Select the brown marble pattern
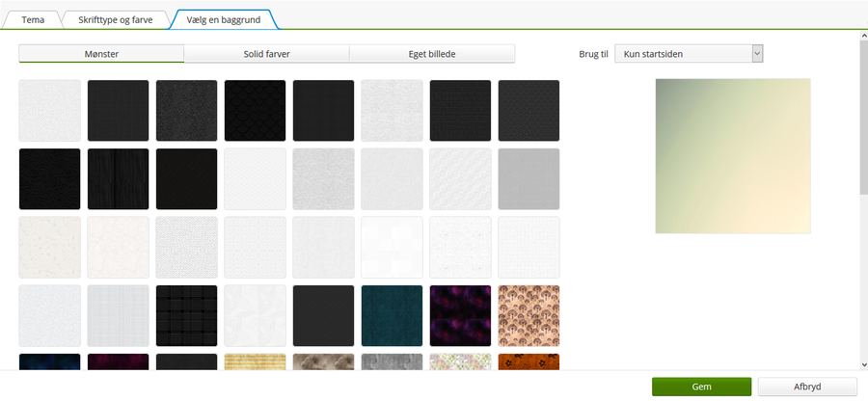The height and width of the screenshot is (401, 868). pyautogui.click(x=323, y=361)
